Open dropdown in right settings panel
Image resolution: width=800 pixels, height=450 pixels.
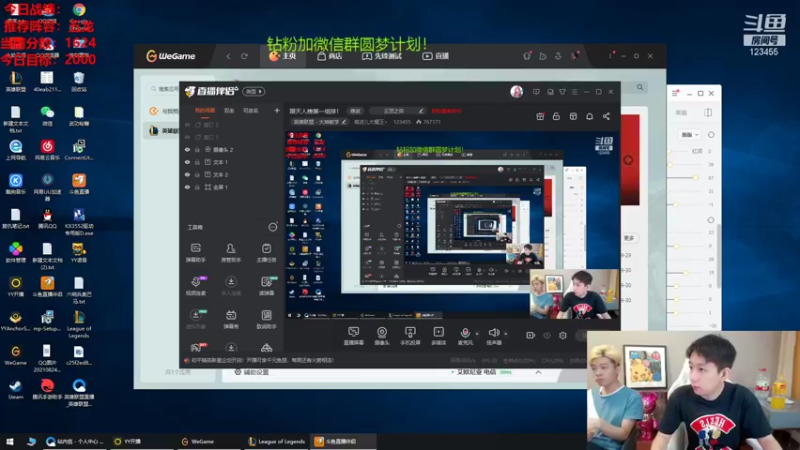point(690,135)
